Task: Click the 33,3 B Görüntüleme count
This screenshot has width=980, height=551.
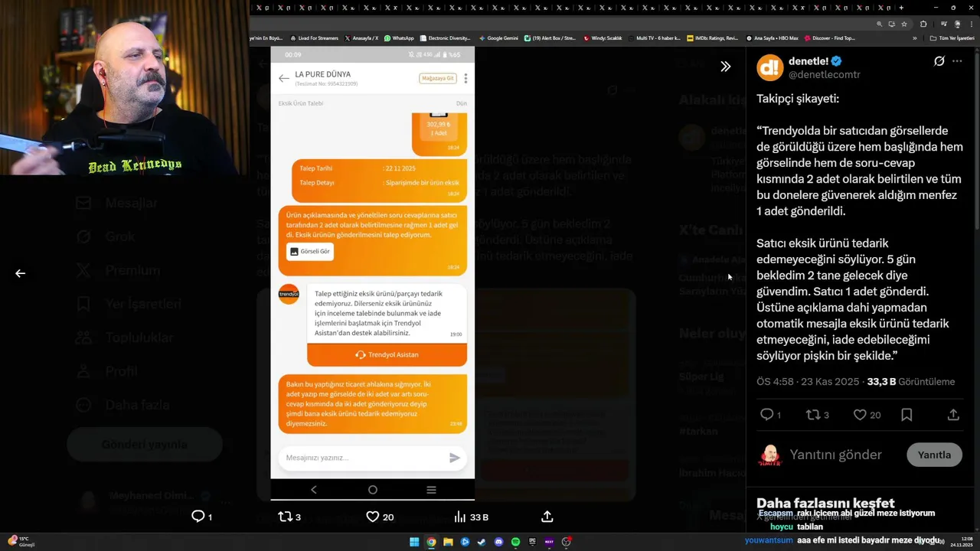Action: pyautogui.click(x=910, y=381)
